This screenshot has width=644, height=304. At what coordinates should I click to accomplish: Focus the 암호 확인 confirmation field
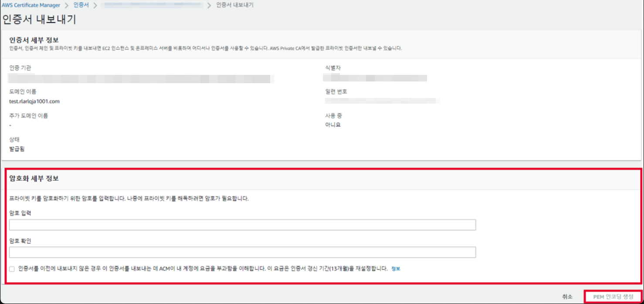click(242, 252)
